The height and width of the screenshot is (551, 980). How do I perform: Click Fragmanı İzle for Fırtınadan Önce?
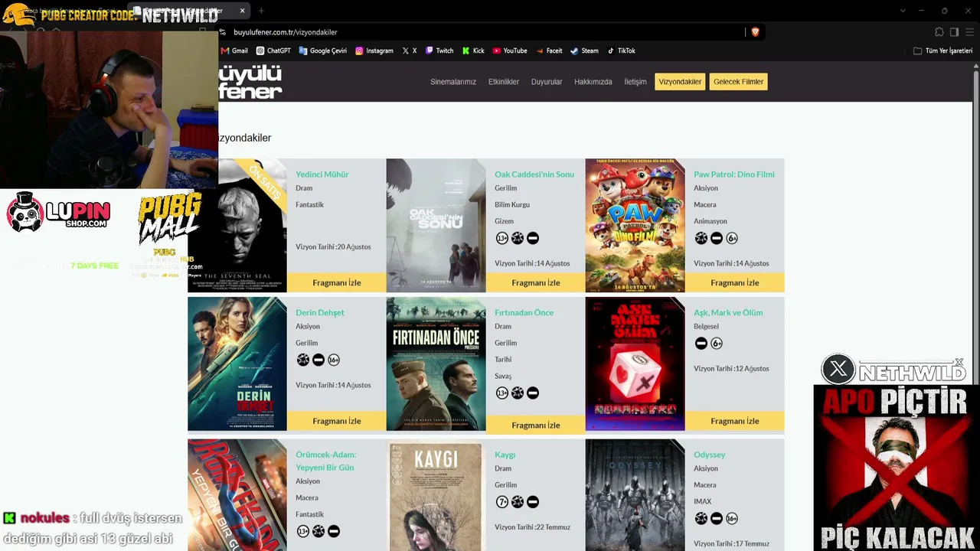click(536, 425)
